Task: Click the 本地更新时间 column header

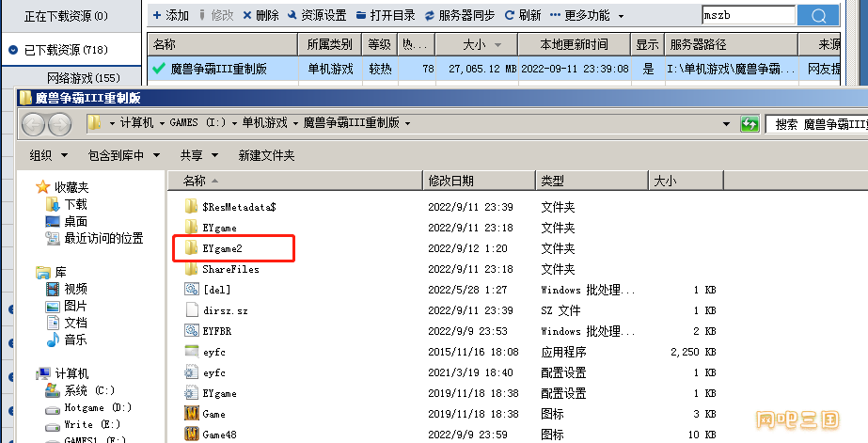Action: point(574,44)
